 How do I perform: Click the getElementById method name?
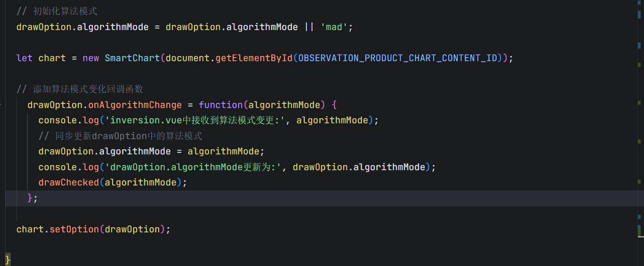click(254, 58)
